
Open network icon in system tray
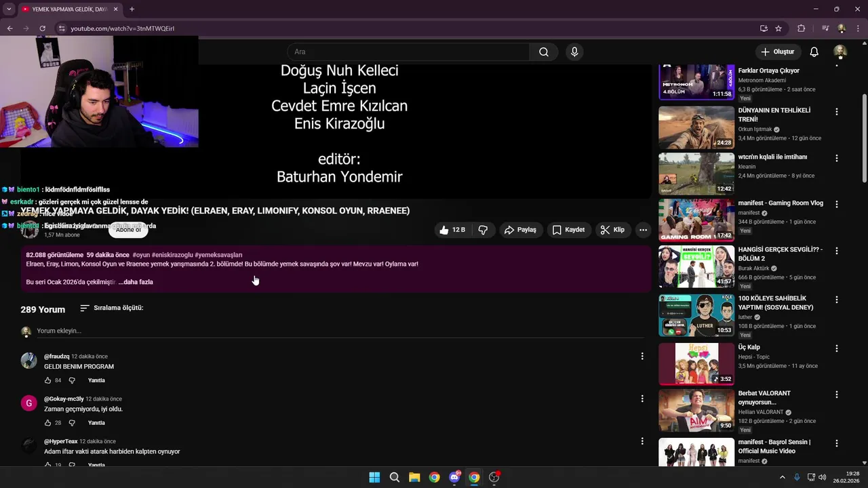coord(811,477)
